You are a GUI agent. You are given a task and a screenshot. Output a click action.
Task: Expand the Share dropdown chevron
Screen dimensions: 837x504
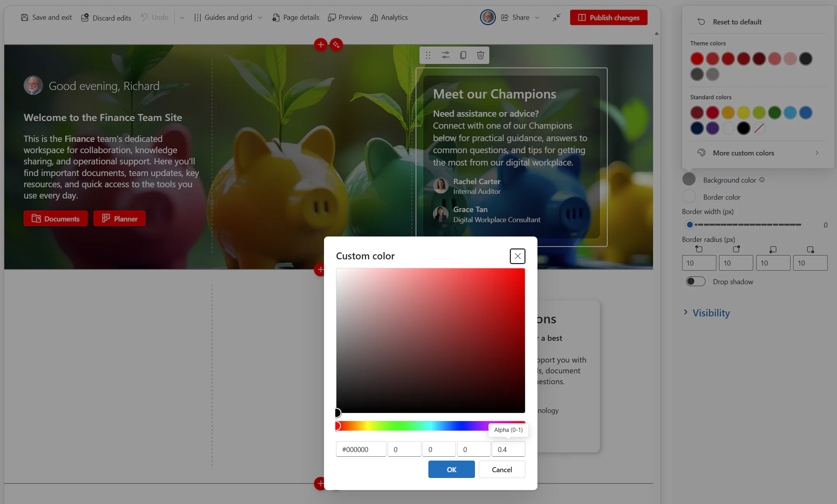[x=537, y=17]
